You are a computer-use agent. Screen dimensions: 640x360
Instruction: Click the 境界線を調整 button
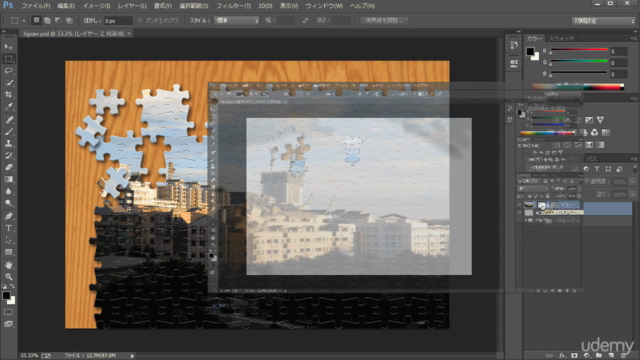384,20
